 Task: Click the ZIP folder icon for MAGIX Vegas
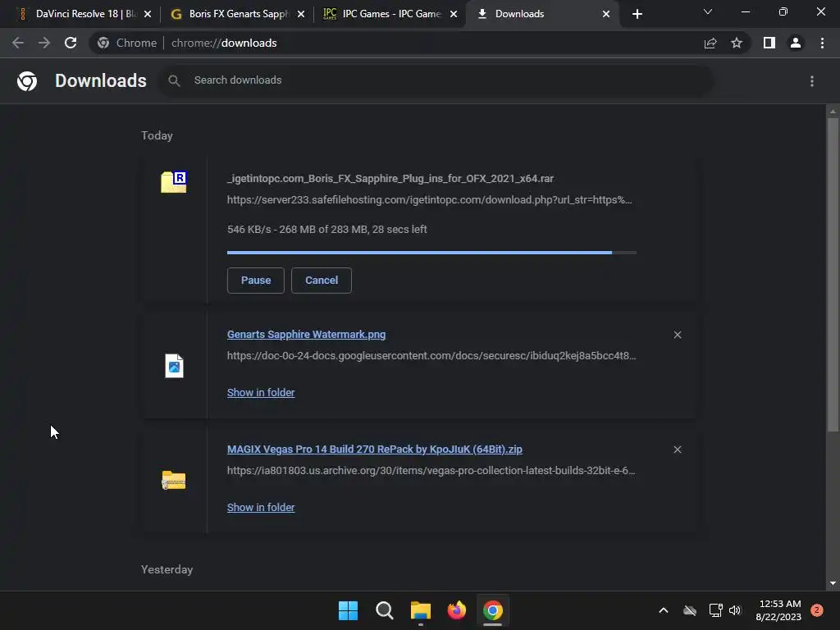174,481
